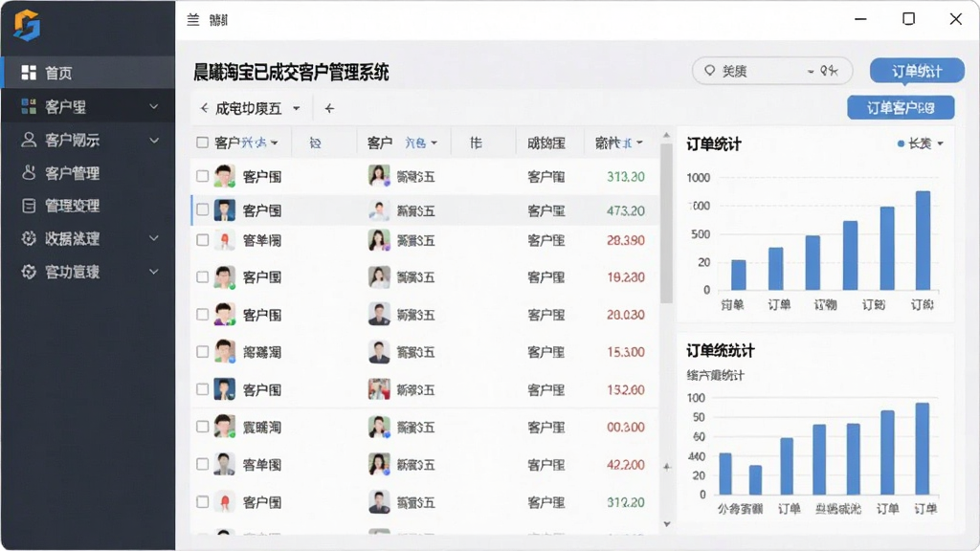Tick the checkbox in the 00.300 row
980x551 pixels.
(x=202, y=427)
